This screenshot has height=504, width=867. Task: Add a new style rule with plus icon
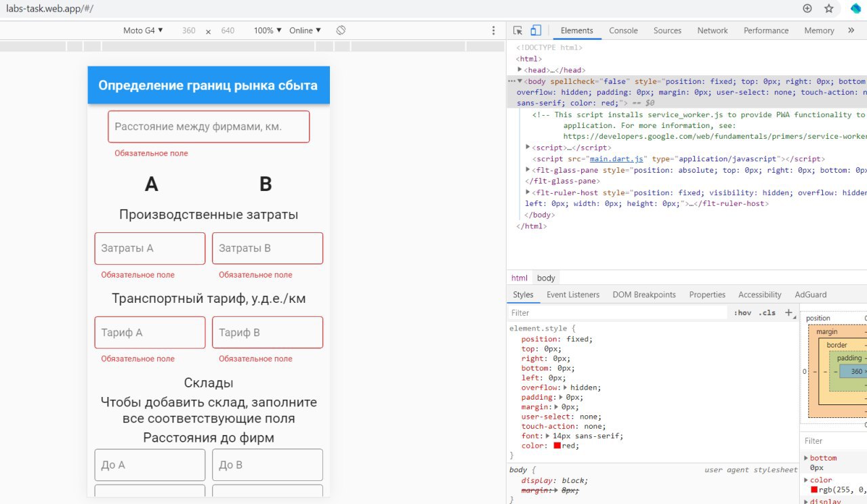pyautogui.click(x=788, y=312)
